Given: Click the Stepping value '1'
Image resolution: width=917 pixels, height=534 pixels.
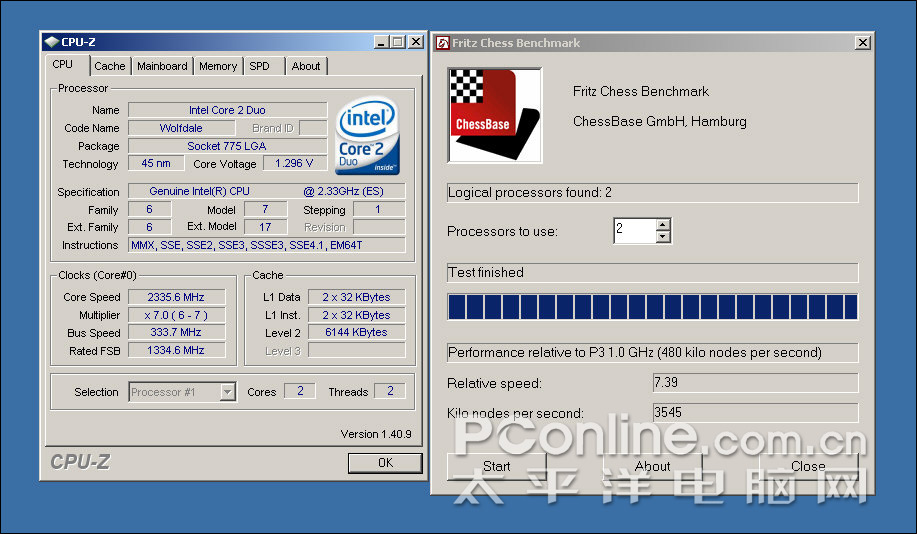Looking at the screenshot, I should tap(379, 209).
